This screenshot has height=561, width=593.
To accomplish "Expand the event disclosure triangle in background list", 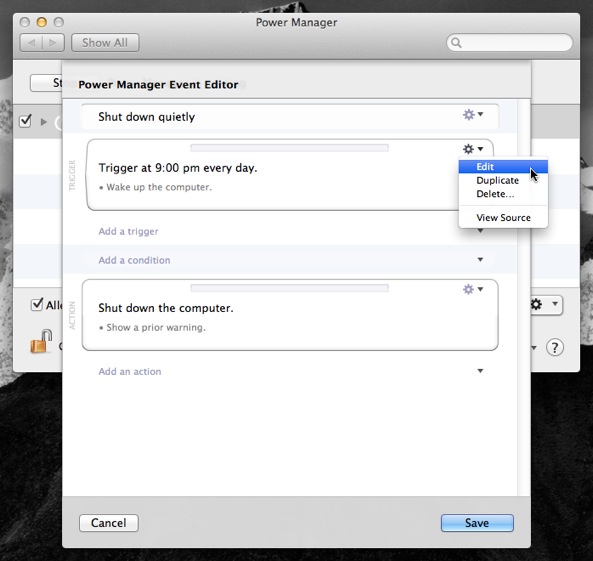I will (43, 122).
